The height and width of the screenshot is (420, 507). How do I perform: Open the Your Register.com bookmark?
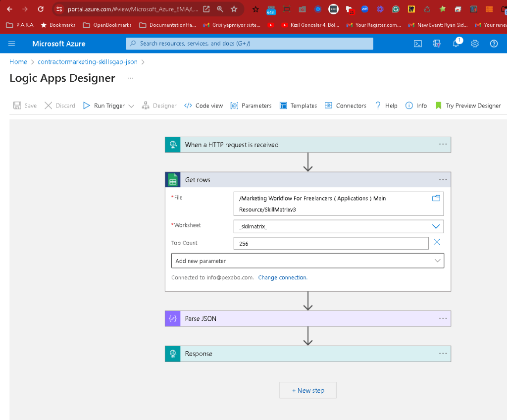(373, 25)
